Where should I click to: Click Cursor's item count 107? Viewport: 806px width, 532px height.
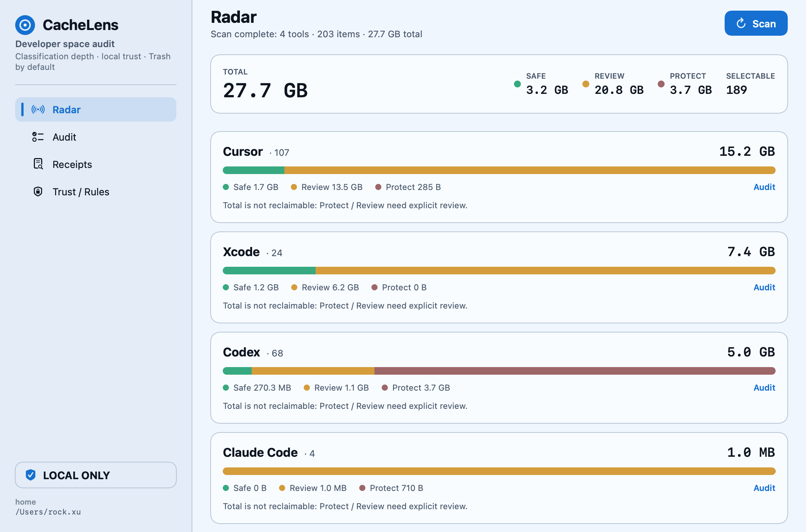281,153
